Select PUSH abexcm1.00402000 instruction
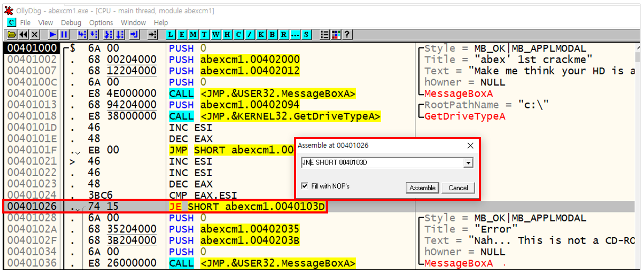This screenshot has width=644, height=272. click(x=234, y=60)
